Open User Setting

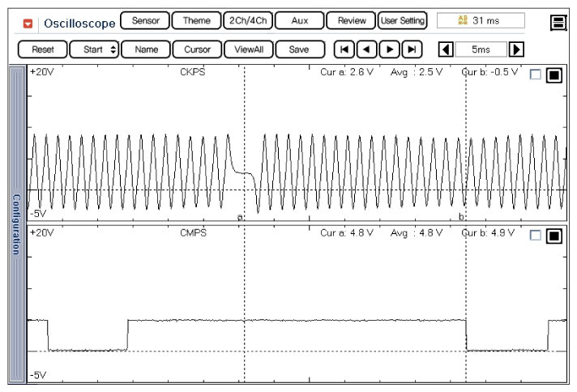click(403, 20)
